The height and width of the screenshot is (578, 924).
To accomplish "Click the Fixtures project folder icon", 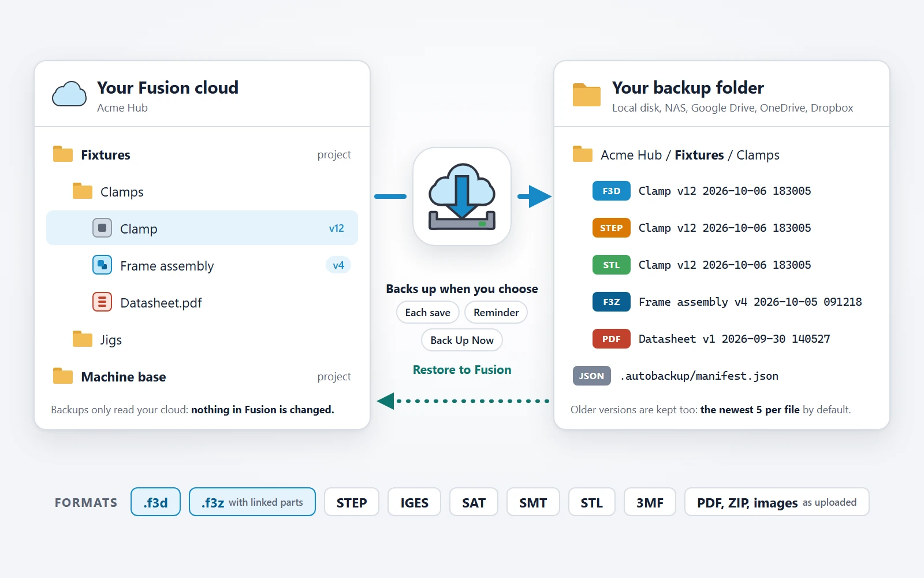I will [x=63, y=154].
